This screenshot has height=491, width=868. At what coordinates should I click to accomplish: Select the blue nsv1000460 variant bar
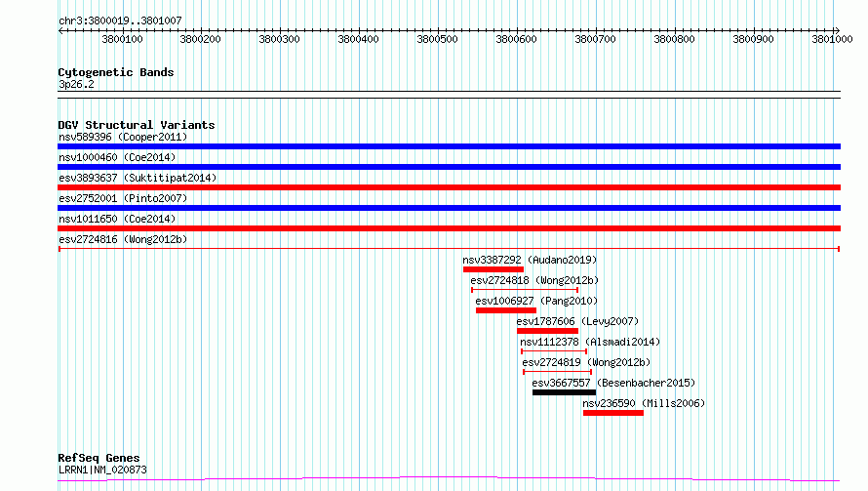(449, 167)
